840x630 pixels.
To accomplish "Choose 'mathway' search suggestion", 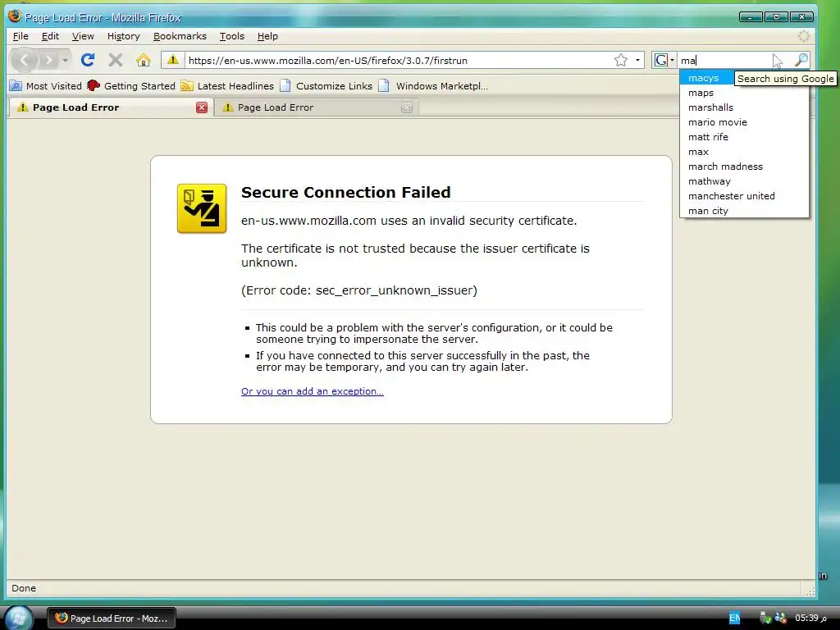I will tap(744, 181).
